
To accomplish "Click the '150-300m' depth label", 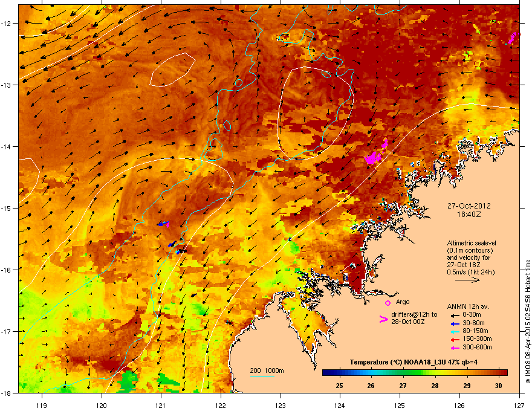I will tap(477, 338).
